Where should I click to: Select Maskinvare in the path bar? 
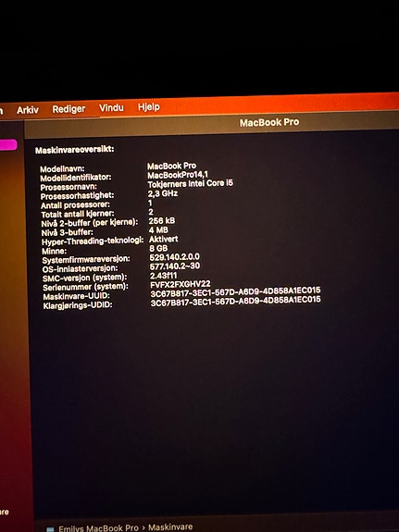[170, 526]
